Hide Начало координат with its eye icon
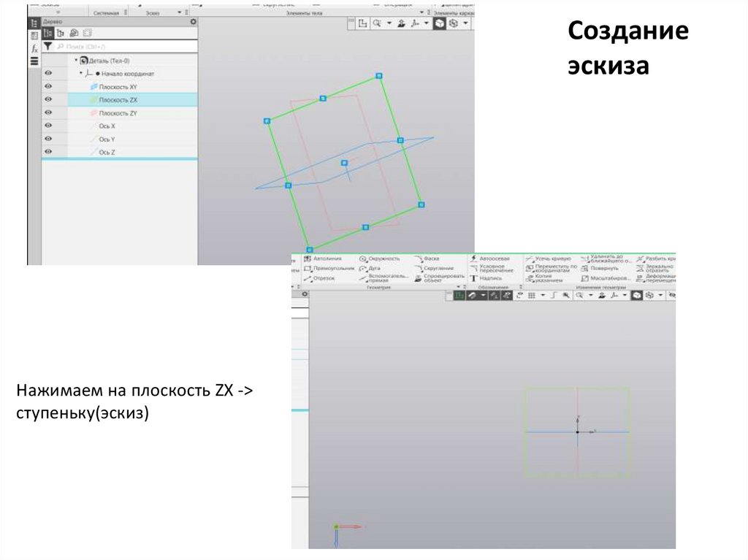Image resolution: width=748 pixels, height=560 pixels. [48, 74]
